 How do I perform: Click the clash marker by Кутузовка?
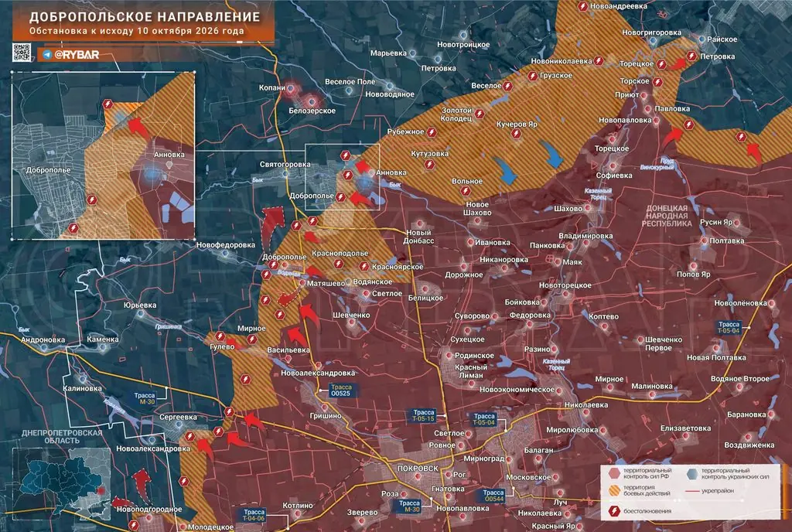429,165
